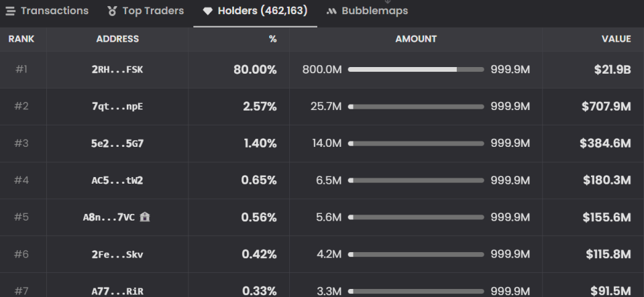Open holder address 2Fe...Skv

pyautogui.click(x=117, y=254)
